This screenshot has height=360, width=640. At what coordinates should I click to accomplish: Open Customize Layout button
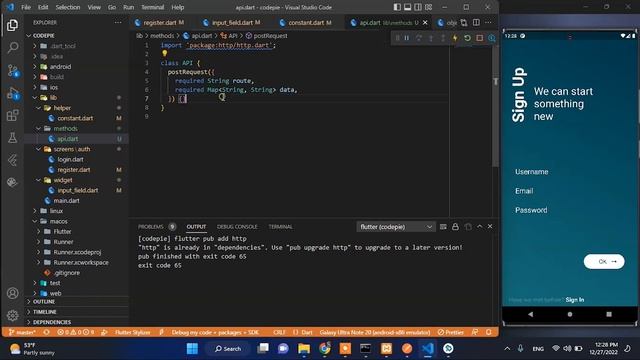(x=428, y=7)
